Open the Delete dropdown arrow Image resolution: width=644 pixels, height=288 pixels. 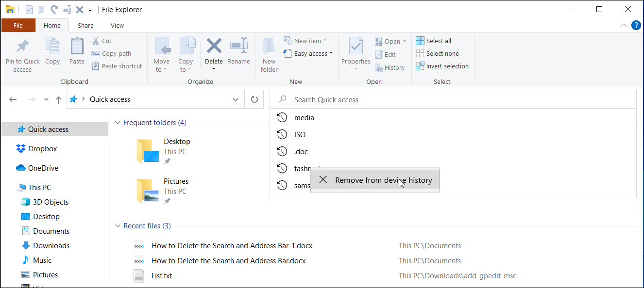(214, 69)
